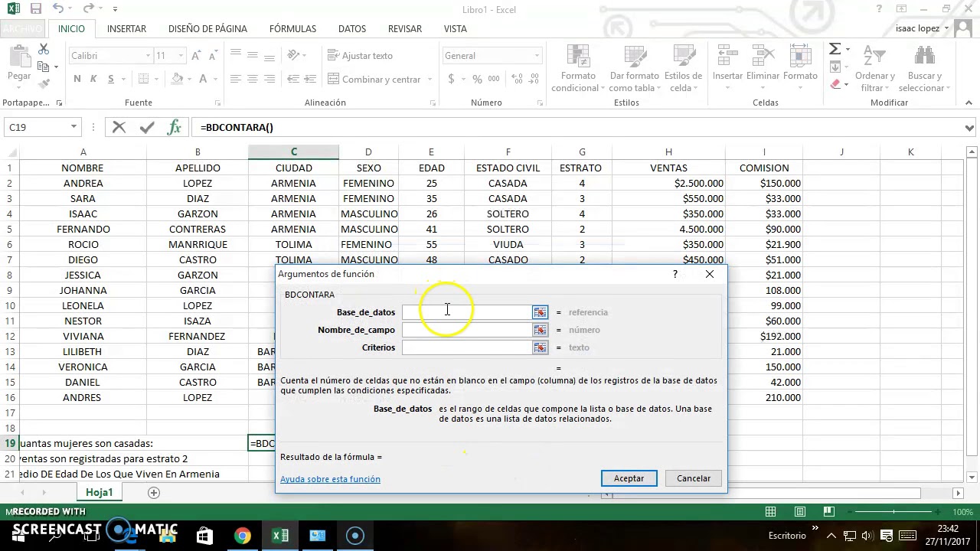Viewport: 980px width, 551px height.
Task: Open Formato condicional menu
Action: (x=578, y=69)
